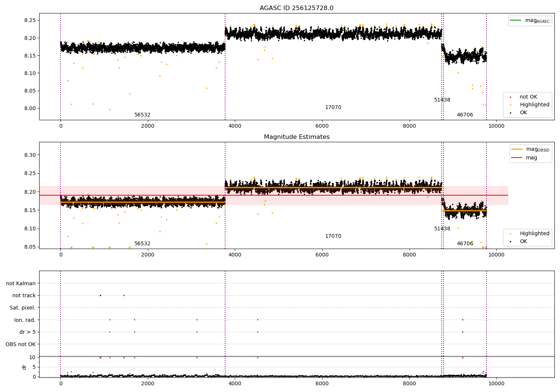
Task: Click the 'Ion. rad.' flag row label
Action: 25,320
